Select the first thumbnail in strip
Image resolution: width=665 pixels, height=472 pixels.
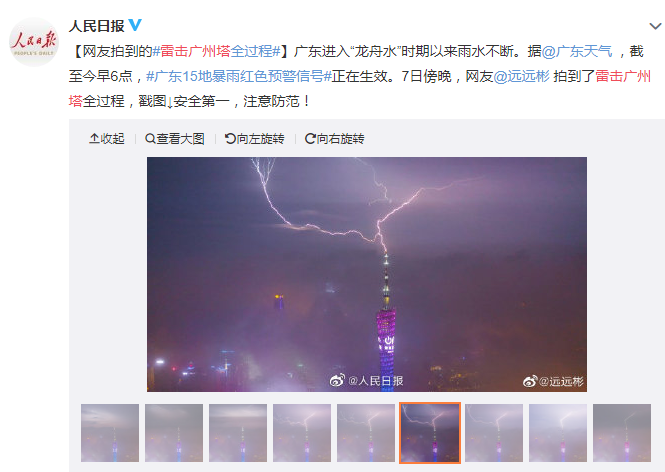click(x=110, y=433)
